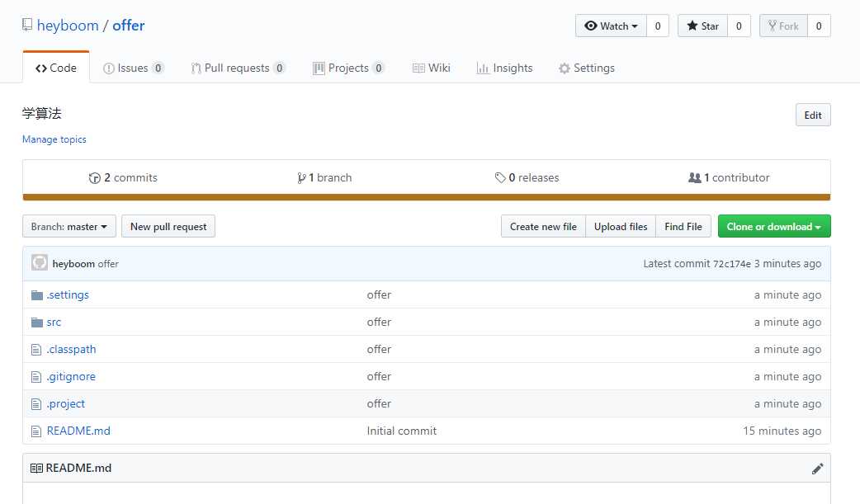Click the star icon in Star button
The image size is (860, 504).
pyautogui.click(x=692, y=26)
